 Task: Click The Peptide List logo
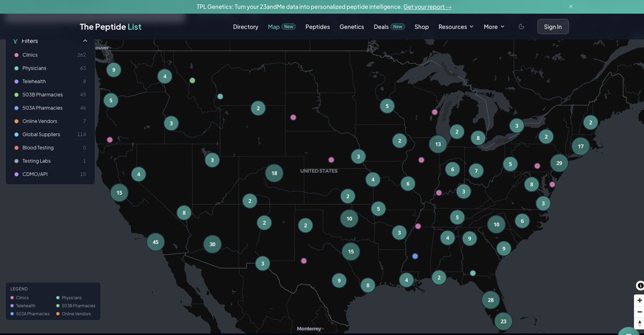(x=111, y=27)
